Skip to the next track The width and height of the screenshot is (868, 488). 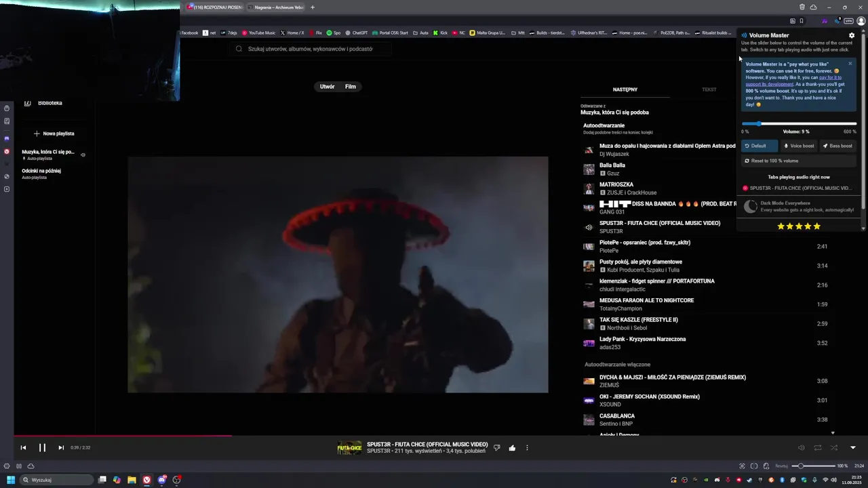(61, 447)
